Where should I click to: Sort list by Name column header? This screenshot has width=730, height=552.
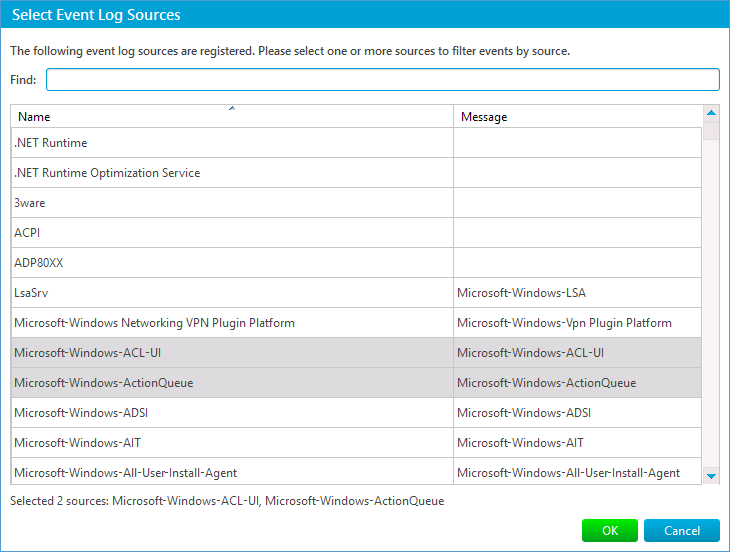[x=232, y=117]
